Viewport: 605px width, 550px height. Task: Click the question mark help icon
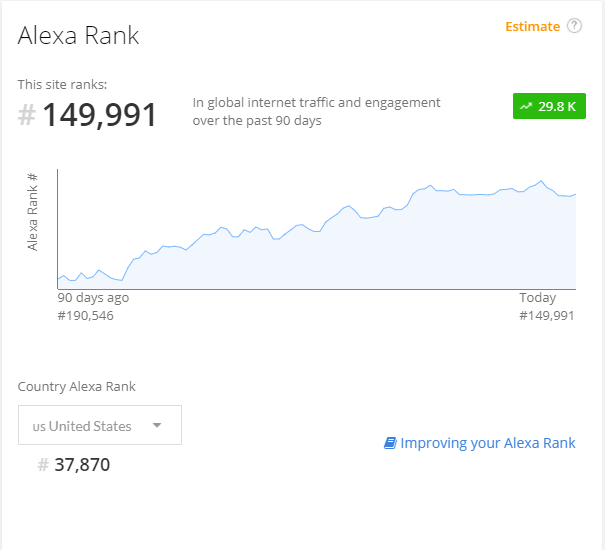click(574, 26)
